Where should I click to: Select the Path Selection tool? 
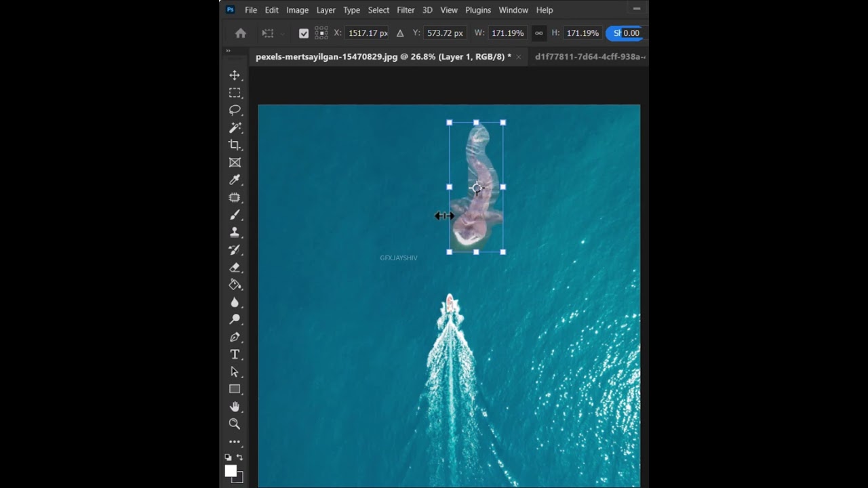point(235,371)
